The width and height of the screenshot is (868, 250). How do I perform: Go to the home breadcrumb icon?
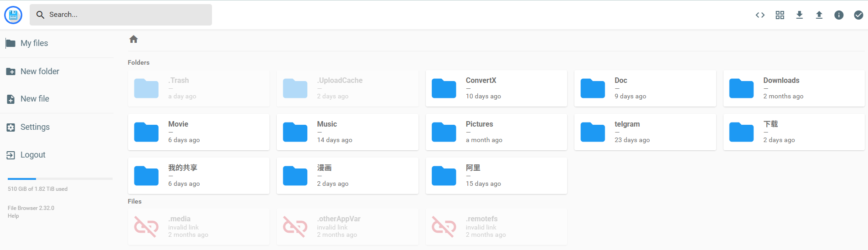pos(134,39)
